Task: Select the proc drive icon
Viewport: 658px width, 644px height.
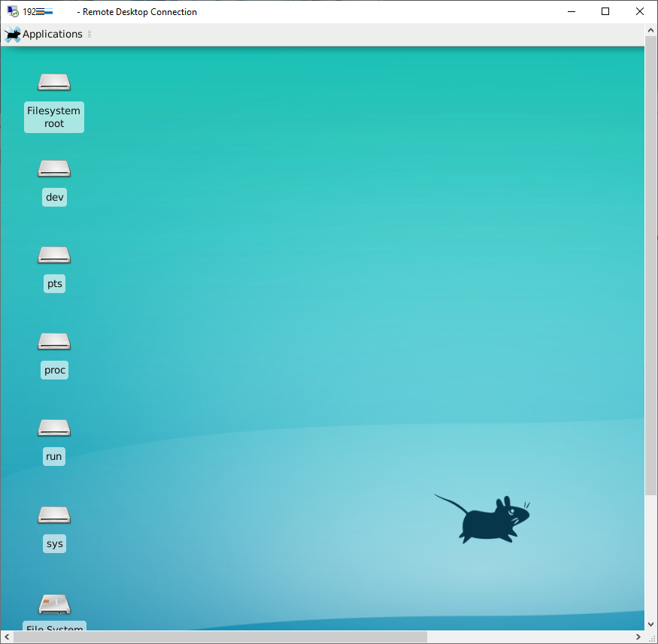Action: [x=54, y=342]
